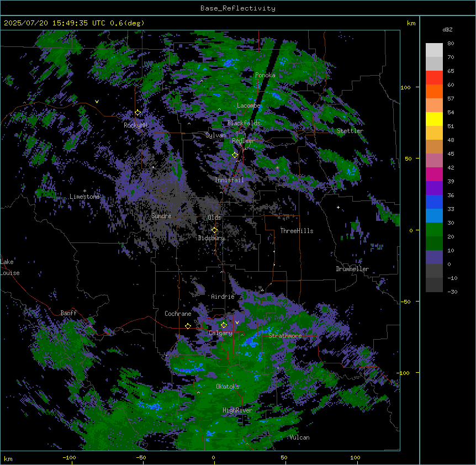Viewport: 476px width, 465px height.
Task: Click the Limestone label
Action: [x=84, y=197]
